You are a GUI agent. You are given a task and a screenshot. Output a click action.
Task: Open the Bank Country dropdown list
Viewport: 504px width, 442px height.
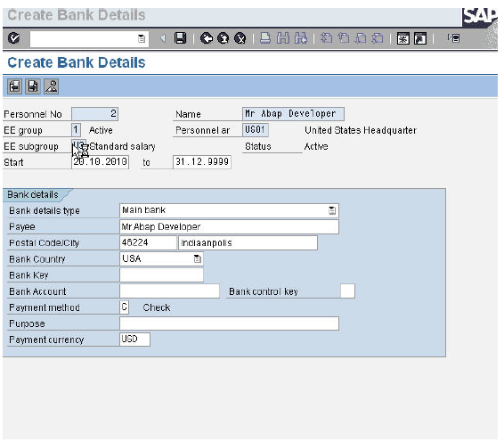tap(198, 259)
